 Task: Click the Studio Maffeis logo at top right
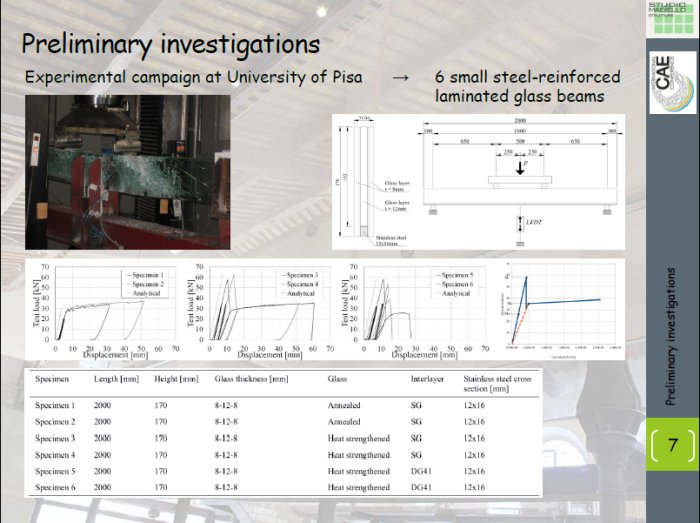[x=674, y=16]
